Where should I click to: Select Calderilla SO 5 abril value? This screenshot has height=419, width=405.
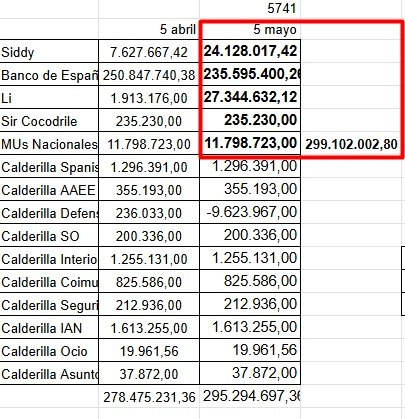pos(149,235)
